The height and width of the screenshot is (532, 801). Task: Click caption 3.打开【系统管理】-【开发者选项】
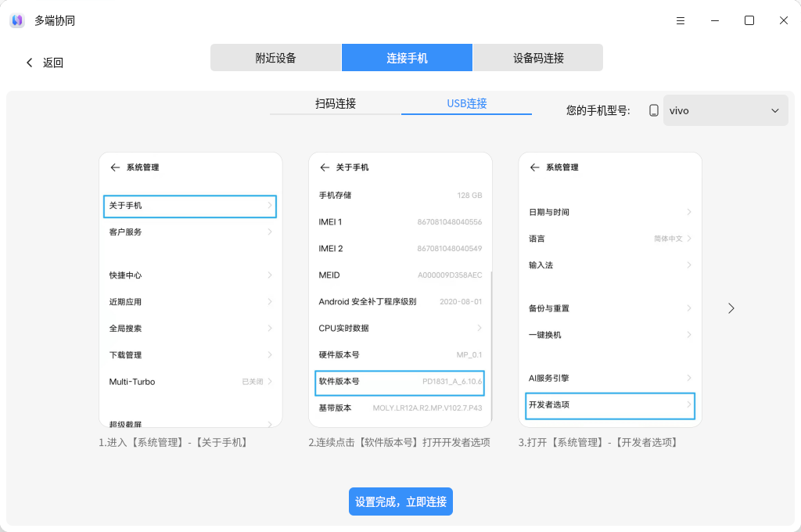600,443
